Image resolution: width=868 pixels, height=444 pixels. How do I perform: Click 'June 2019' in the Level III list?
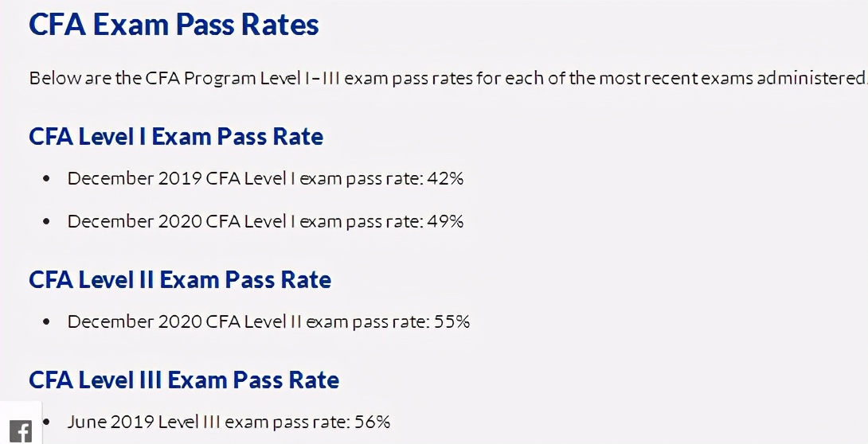pos(111,422)
